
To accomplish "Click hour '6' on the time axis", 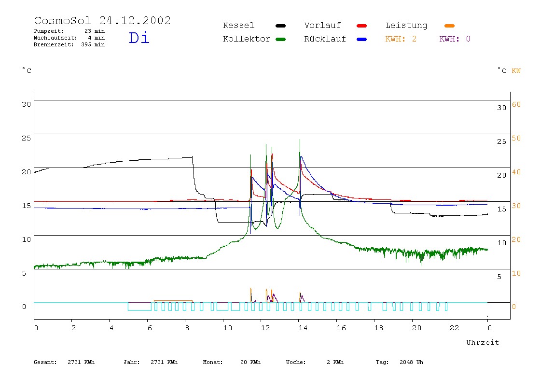I will click(150, 328).
